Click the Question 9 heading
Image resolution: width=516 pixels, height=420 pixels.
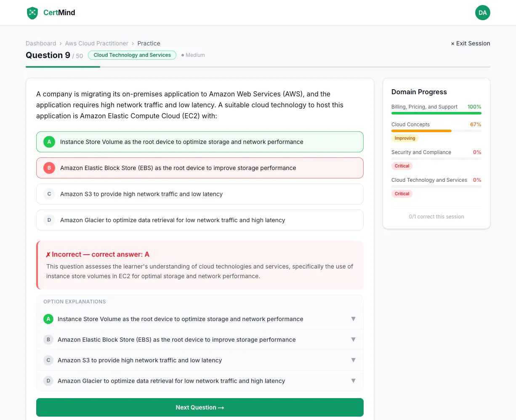pyautogui.click(x=48, y=55)
